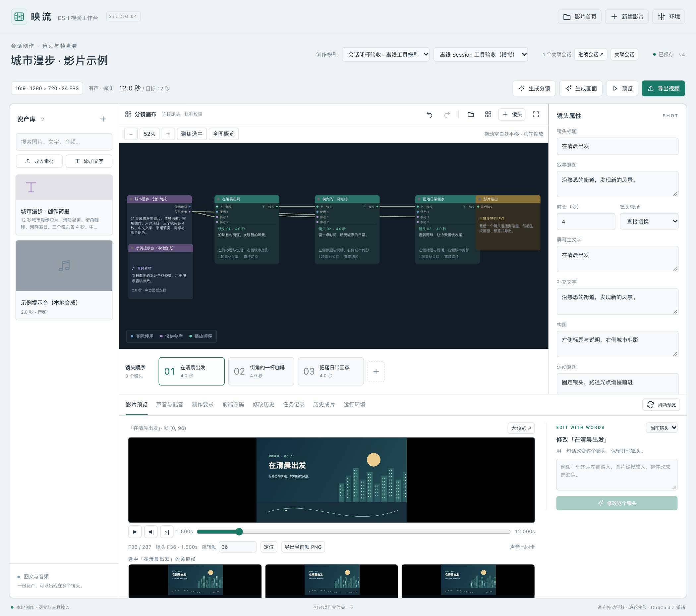Open the 创作模型 dropdown 会话闭环验收
The height and width of the screenshot is (616, 696).
385,54
